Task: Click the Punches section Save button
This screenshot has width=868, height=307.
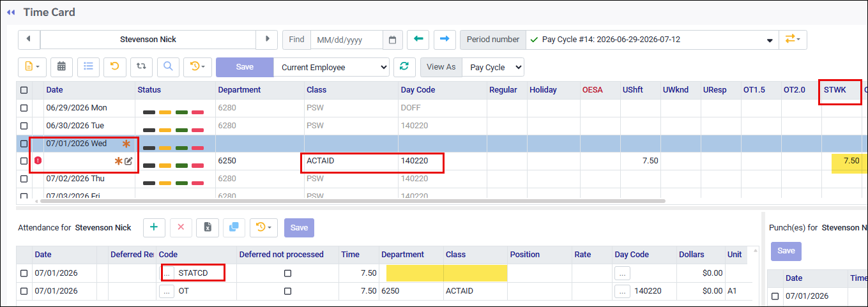Action: click(x=786, y=251)
